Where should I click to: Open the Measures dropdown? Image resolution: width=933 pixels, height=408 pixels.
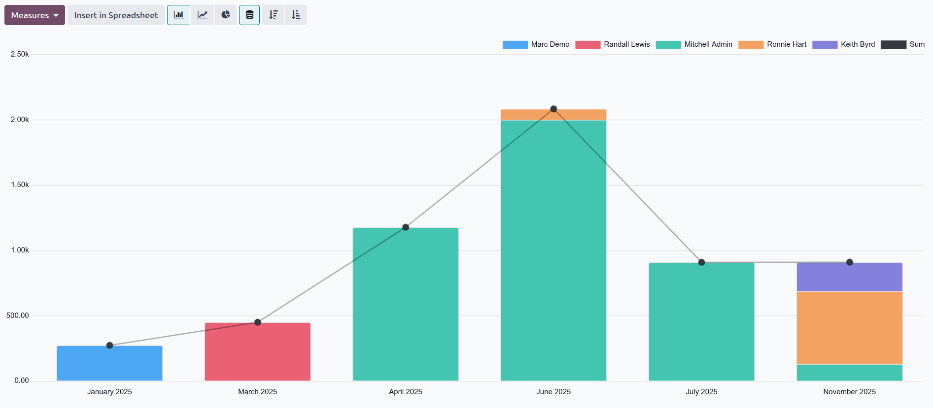35,15
